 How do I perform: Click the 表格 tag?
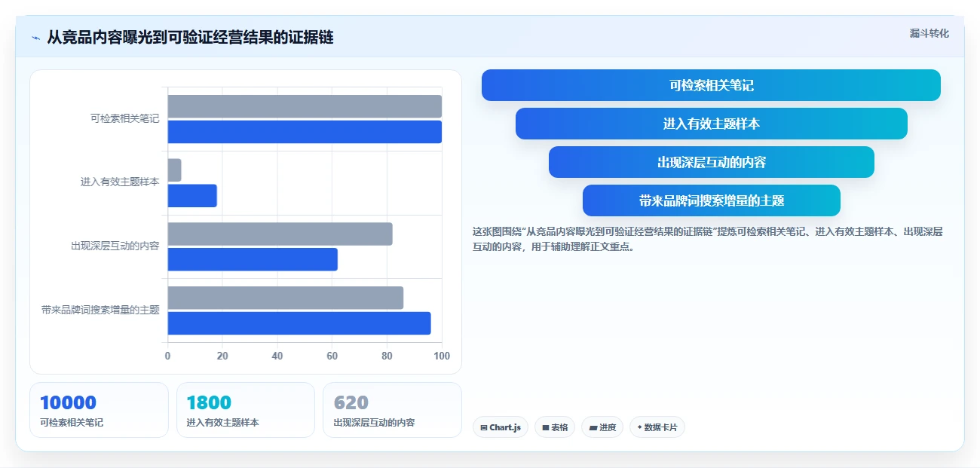point(555,427)
